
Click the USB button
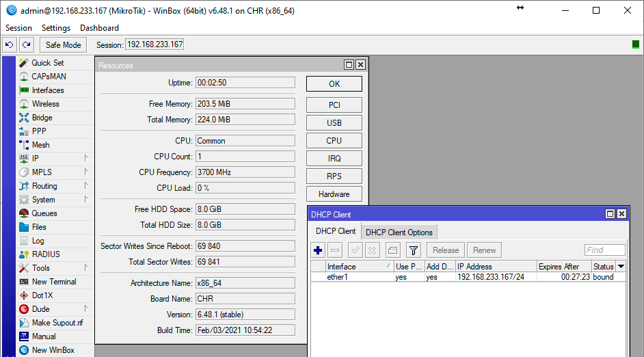pyautogui.click(x=334, y=123)
